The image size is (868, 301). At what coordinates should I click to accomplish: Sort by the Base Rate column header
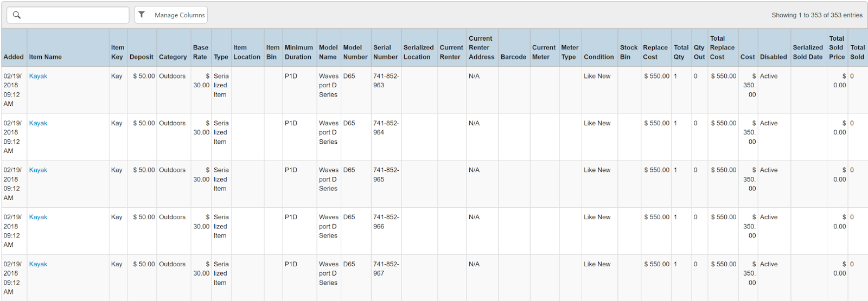pos(200,52)
